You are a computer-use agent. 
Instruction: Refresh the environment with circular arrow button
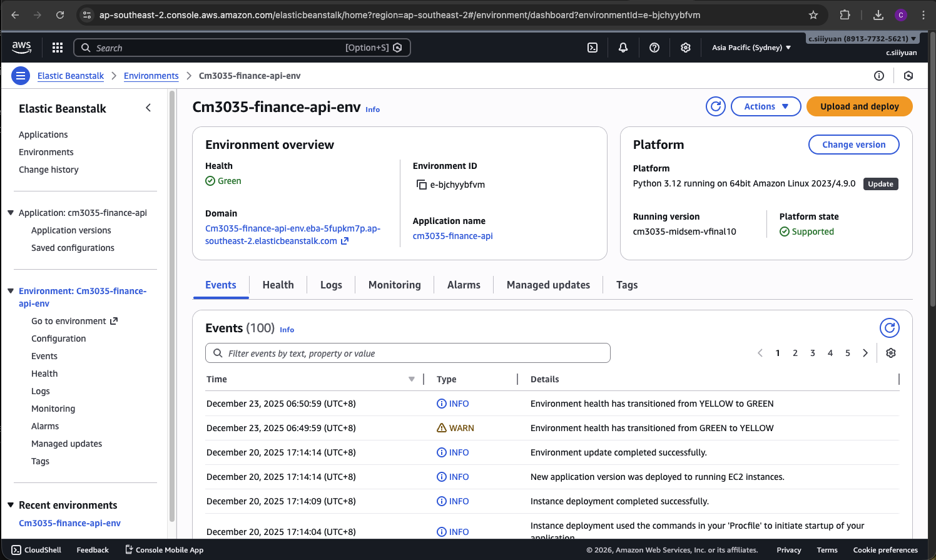coord(716,106)
